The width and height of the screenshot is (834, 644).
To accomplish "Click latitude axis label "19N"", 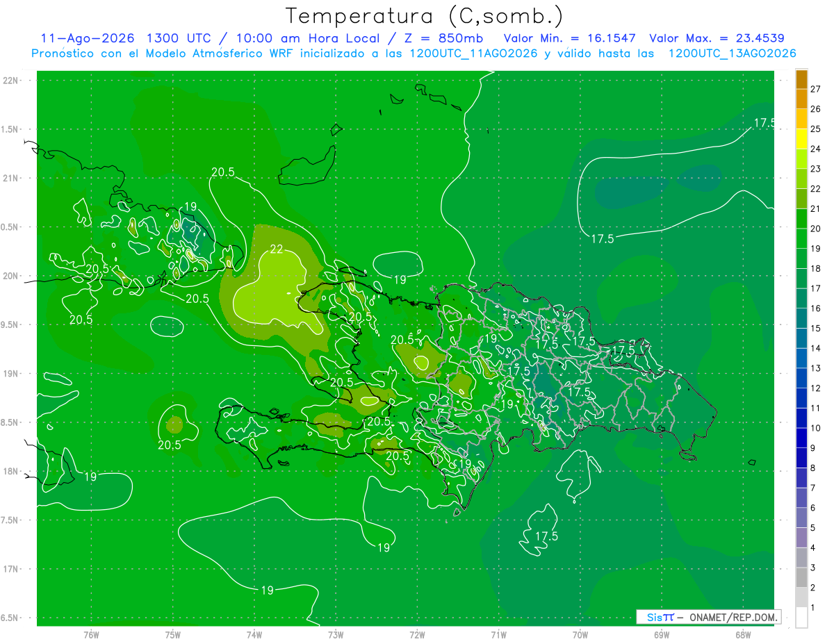I will [x=11, y=373].
